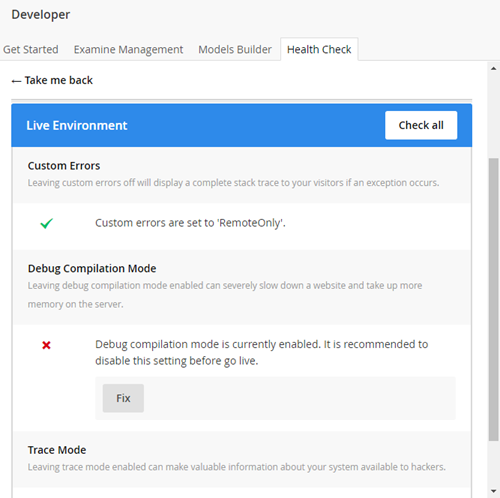Click the scrollbar up arrow
Screen dimensions: 500x498
494,69
